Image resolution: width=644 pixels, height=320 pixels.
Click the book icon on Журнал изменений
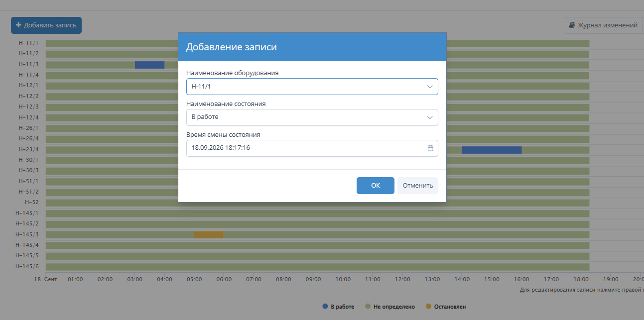[572, 25]
